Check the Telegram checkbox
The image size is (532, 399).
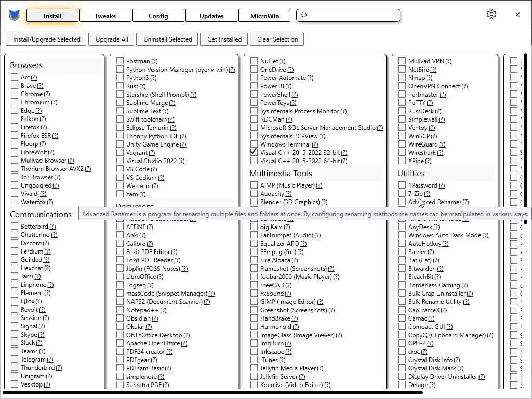pos(14,359)
